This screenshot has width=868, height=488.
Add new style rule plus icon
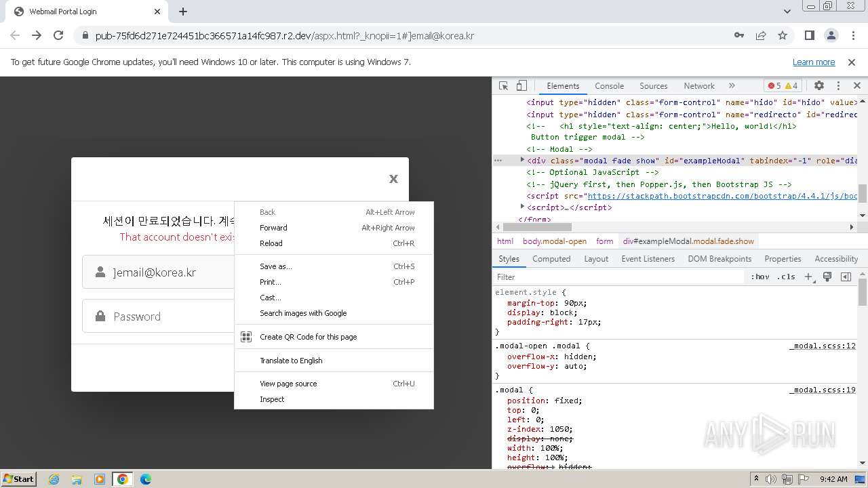[x=808, y=277]
